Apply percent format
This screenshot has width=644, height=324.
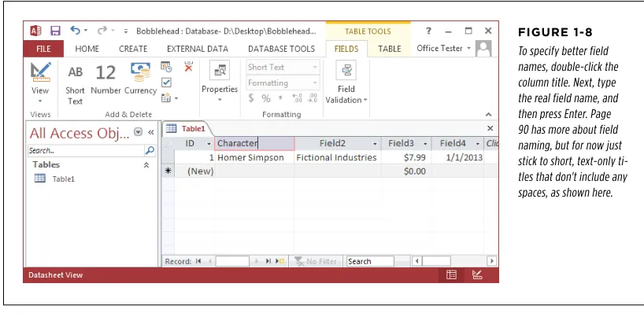[x=266, y=98]
